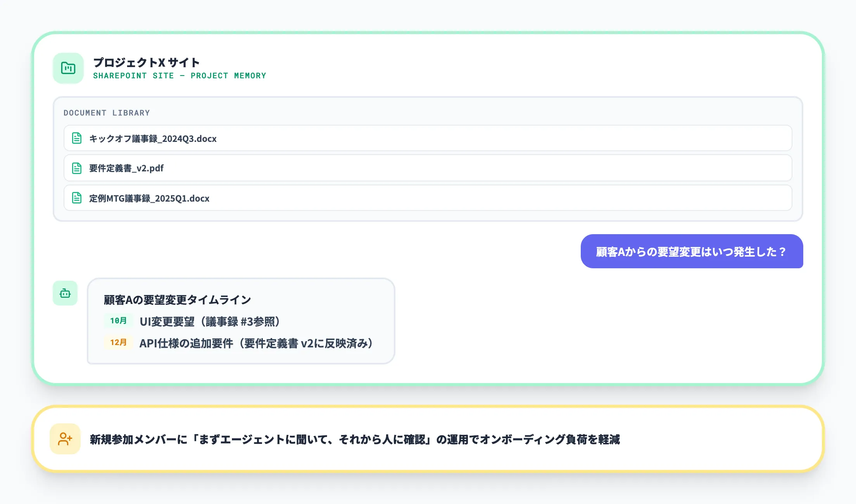The image size is (856, 504).
Task: Select the 10月 timeline badge
Action: (118, 321)
